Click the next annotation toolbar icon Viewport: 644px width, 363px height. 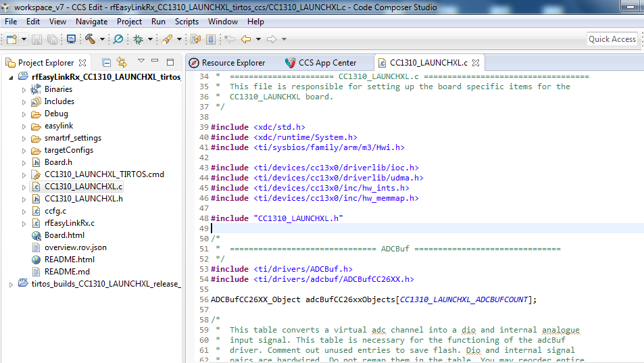pos(195,39)
